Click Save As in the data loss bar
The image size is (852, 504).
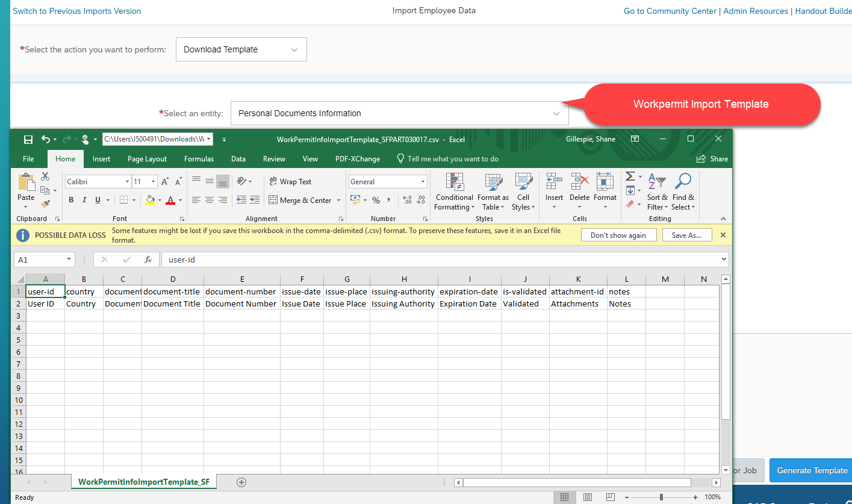pyautogui.click(x=686, y=235)
